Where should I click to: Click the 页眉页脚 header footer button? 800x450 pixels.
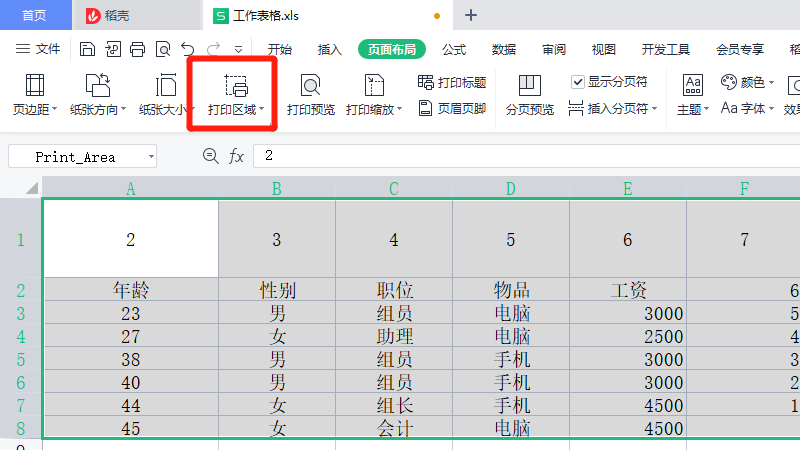452,108
